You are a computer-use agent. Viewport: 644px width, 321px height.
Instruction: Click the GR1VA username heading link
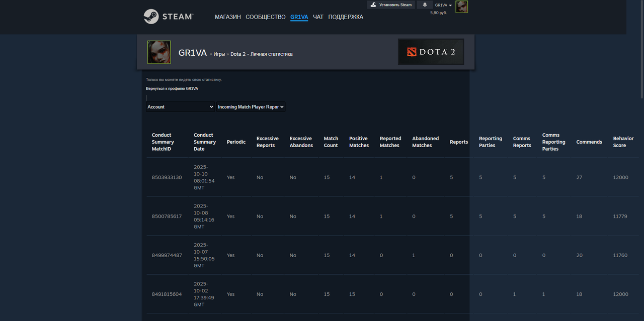point(193,53)
